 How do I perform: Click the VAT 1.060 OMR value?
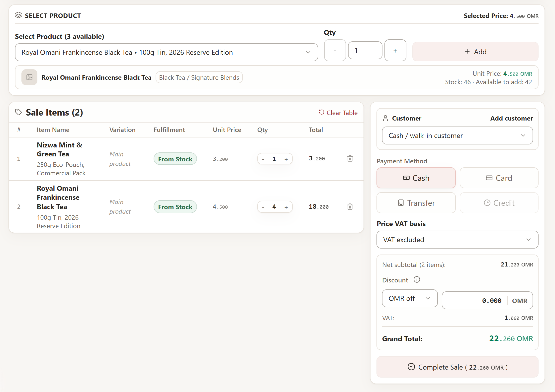click(x=519, y=318)
